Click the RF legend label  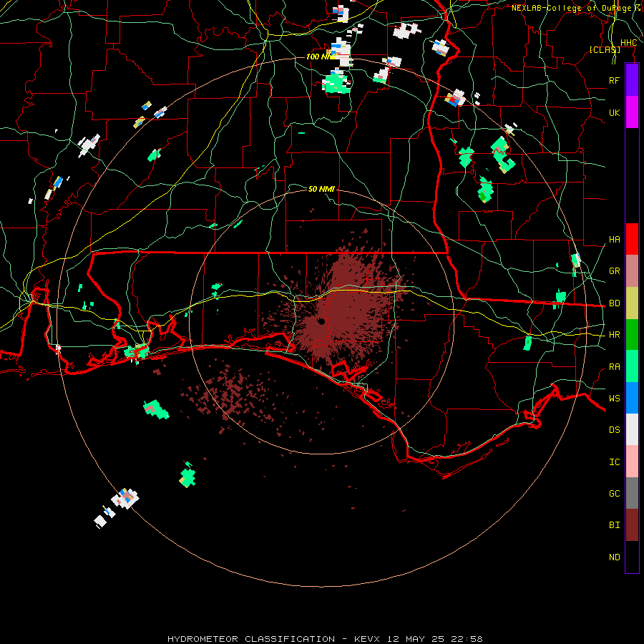coord(614,80)
